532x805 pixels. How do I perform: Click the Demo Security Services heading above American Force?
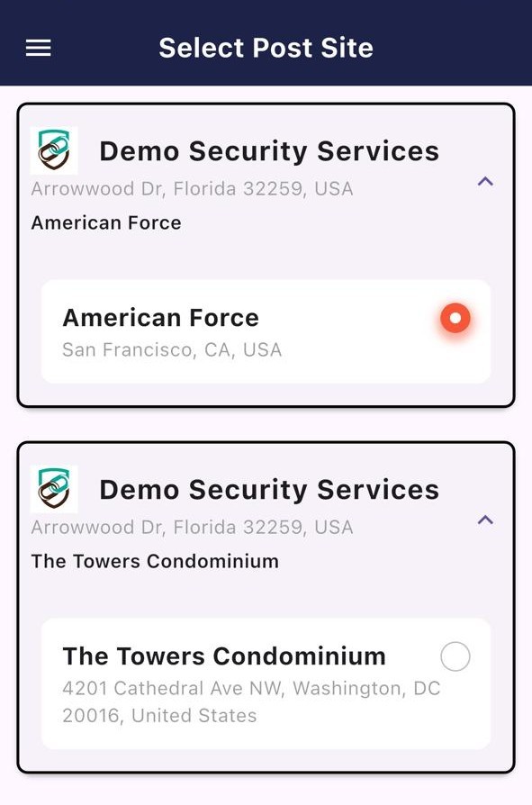tap(269, 151)
